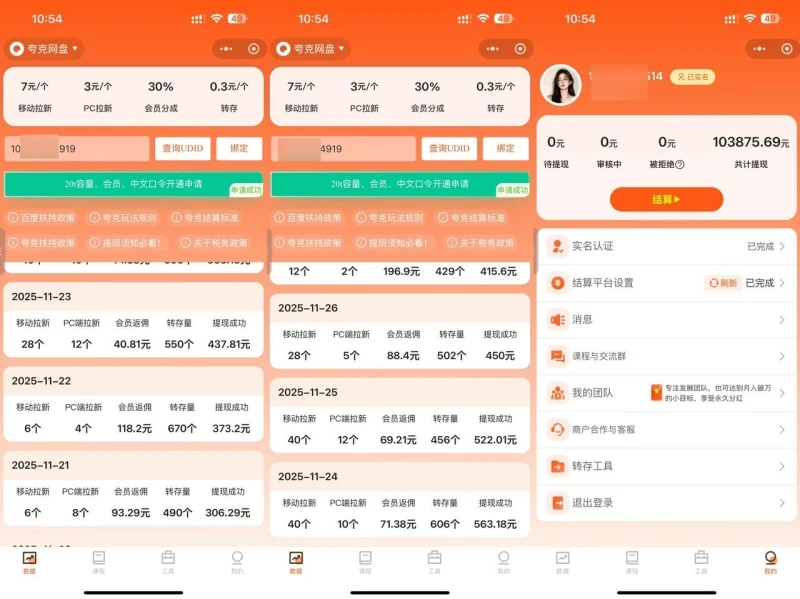Click 绑定 button on the left screen
The image size is (800, 599).
[239, 149]
